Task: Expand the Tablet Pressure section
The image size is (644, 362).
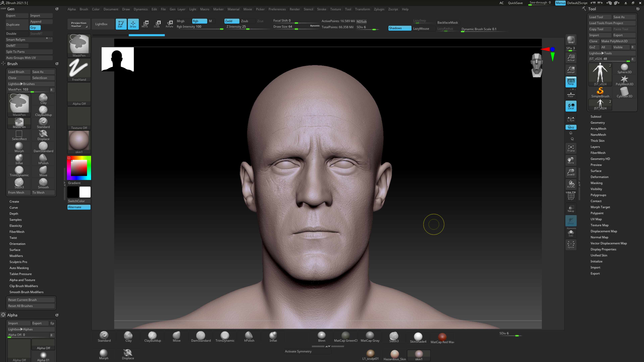Action: 20,274
